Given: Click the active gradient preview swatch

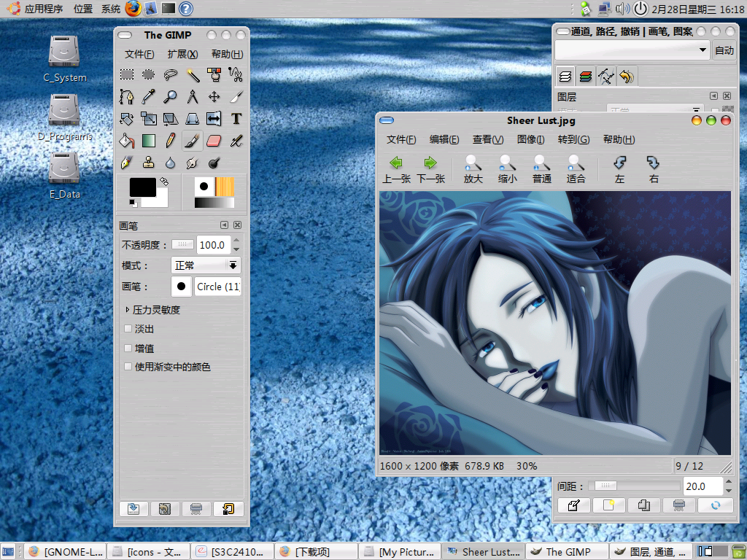Looking at the screenshot, I should click(x=214, y=203).
